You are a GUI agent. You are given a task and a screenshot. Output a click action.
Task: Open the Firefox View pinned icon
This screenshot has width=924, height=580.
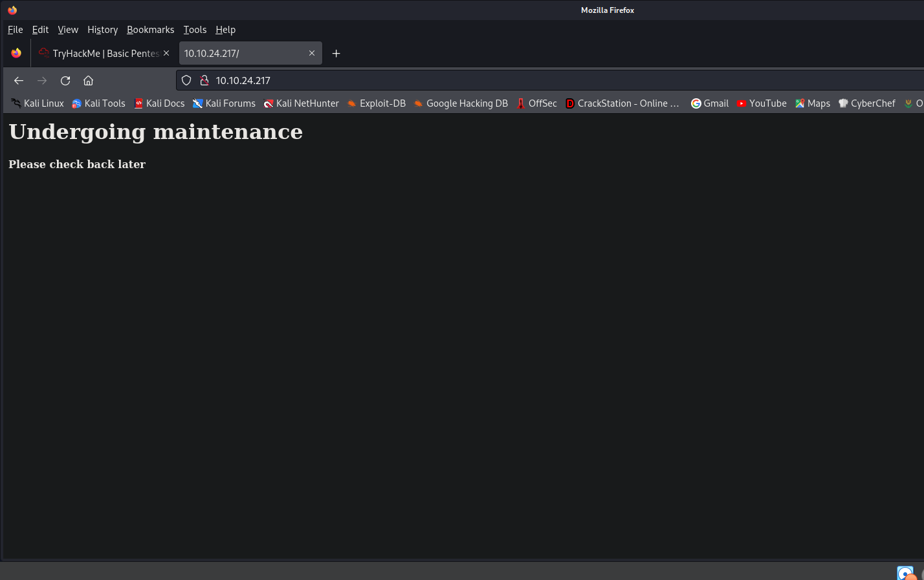tap(16, 54)
